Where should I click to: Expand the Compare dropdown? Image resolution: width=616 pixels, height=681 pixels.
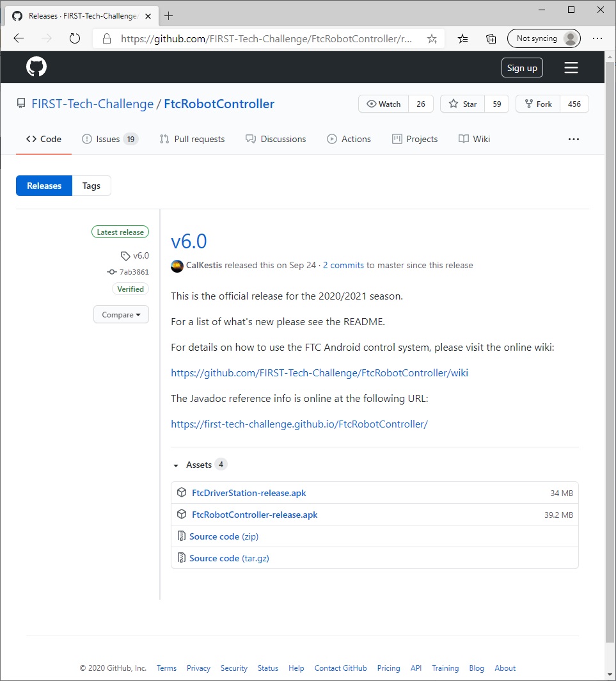(x=121, y=315)
